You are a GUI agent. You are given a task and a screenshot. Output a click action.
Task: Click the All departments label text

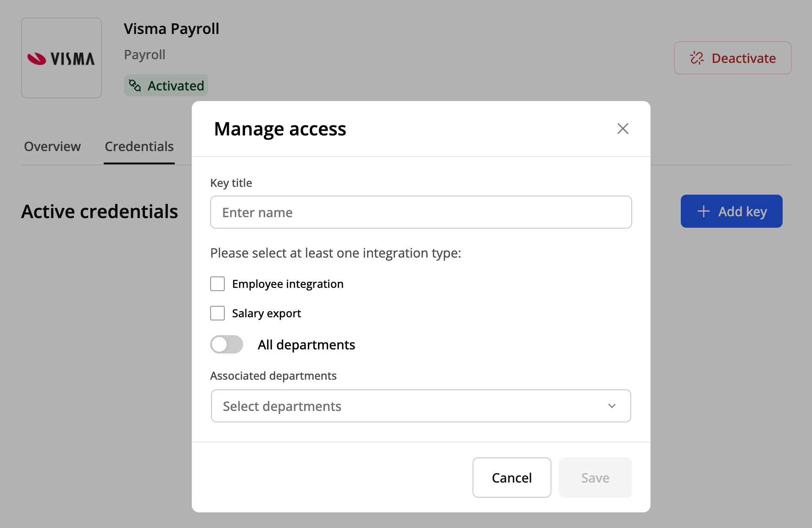click(306, 345)
